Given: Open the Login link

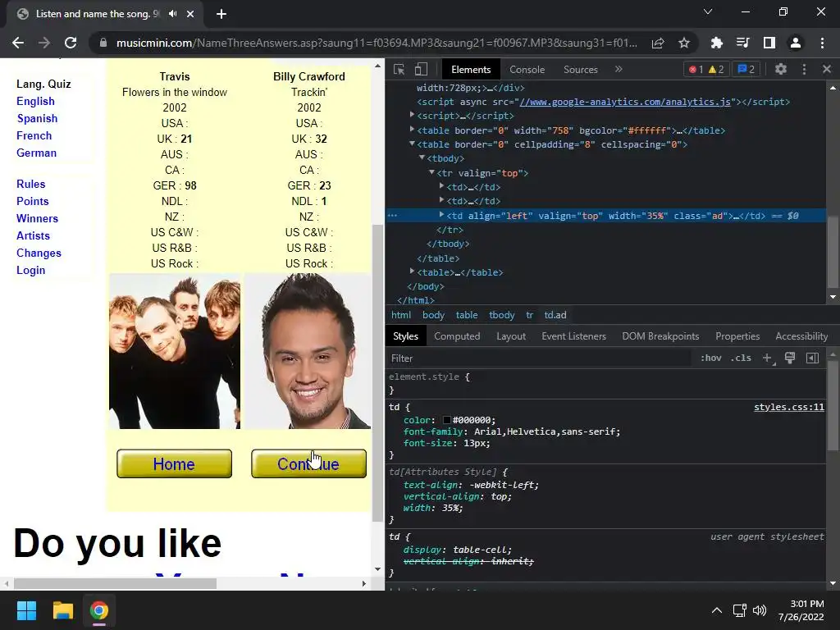Looking at the screenshot, I should (30, 270).
